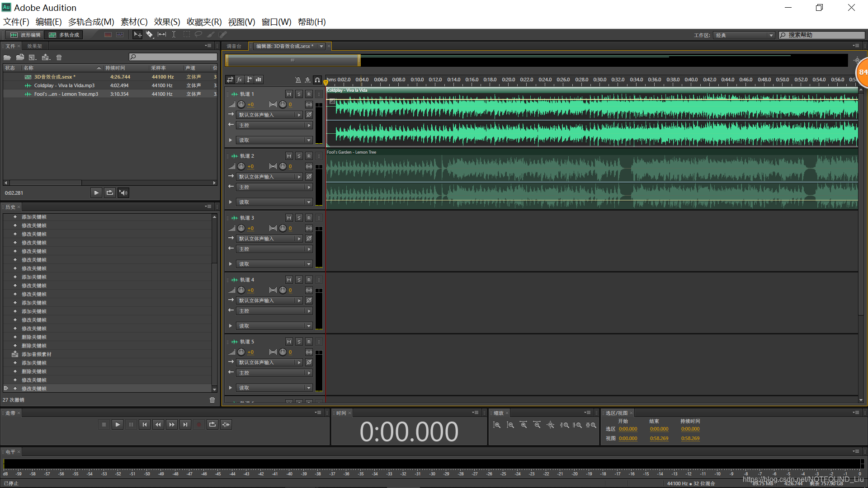
Task: Click the open file folder icon
Action: click(x=7, y=57)
